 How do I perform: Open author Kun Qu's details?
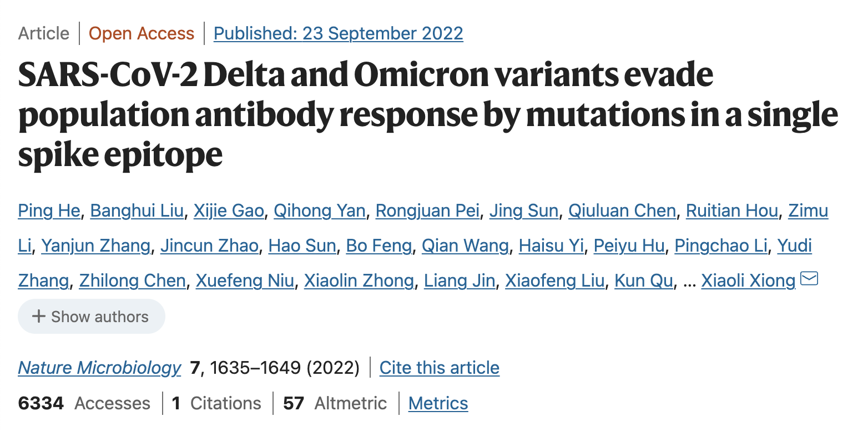(x=644, y=281)
